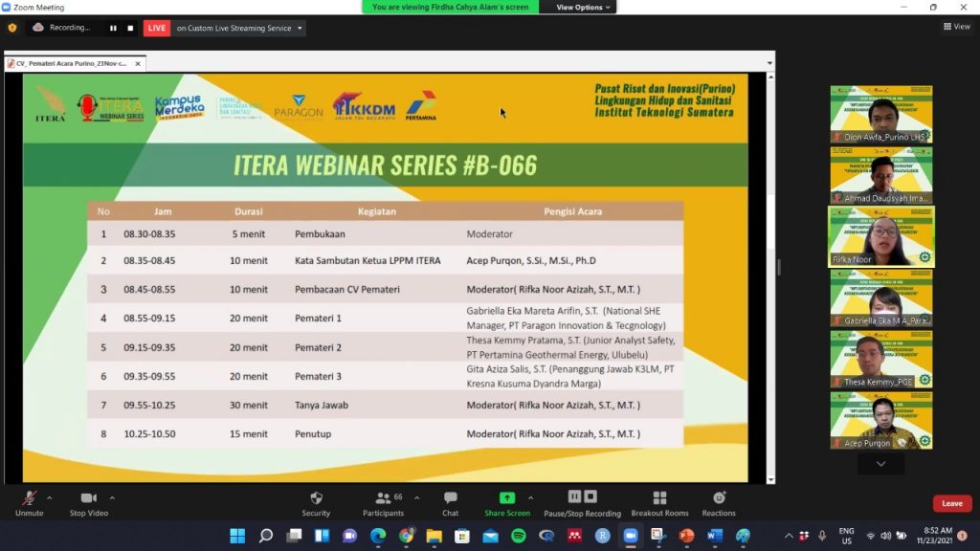Stop the camera video
Viewport: 980px width, 551px height.
click(89, 503)
